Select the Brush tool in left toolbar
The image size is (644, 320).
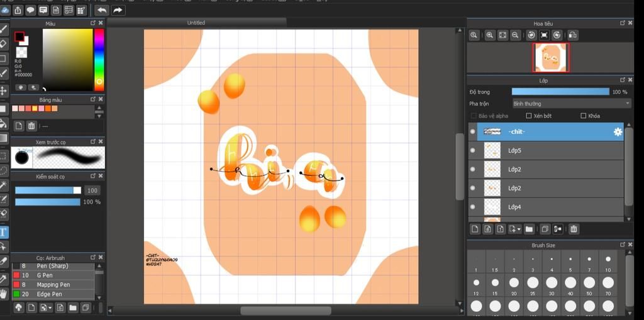[3, 29]
